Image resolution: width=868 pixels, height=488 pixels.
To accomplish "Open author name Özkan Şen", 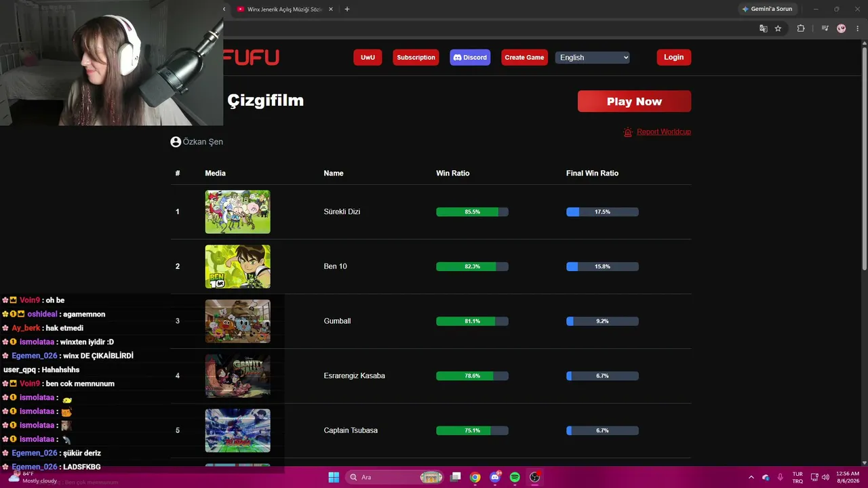I will (203, 142).
